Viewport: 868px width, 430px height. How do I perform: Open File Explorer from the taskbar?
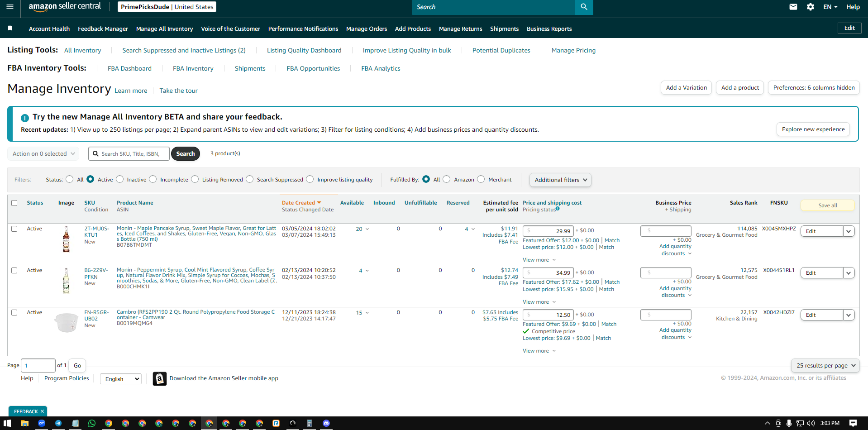(25, 423)
